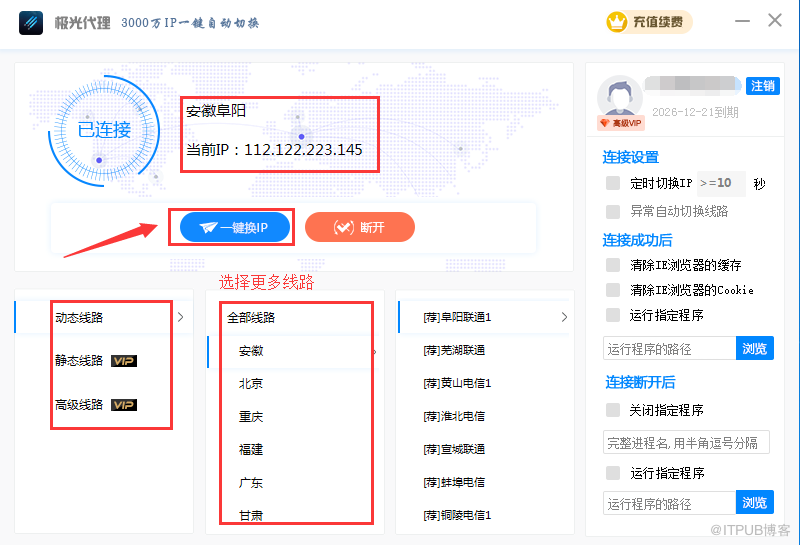Click the orange 断开 disconnect button
Screen dimensions: 800x545
point(360,228)
